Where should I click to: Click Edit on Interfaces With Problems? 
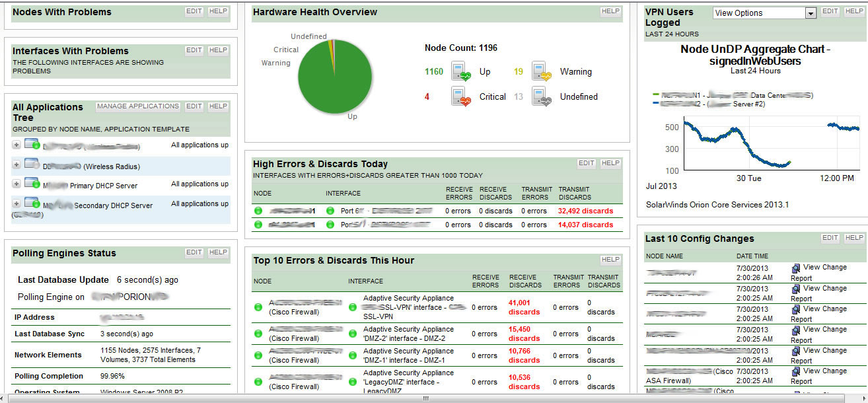coord(194,50)
